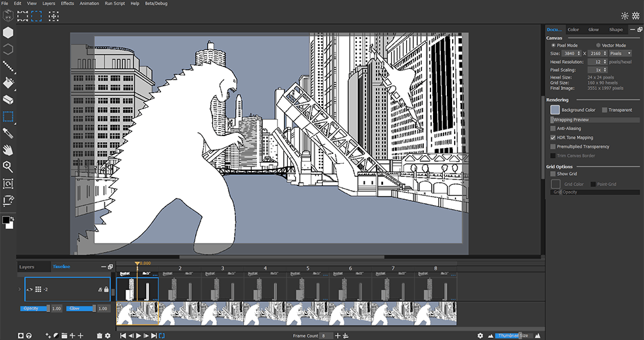Open the Pixels unit dropdown

point(620,53)
